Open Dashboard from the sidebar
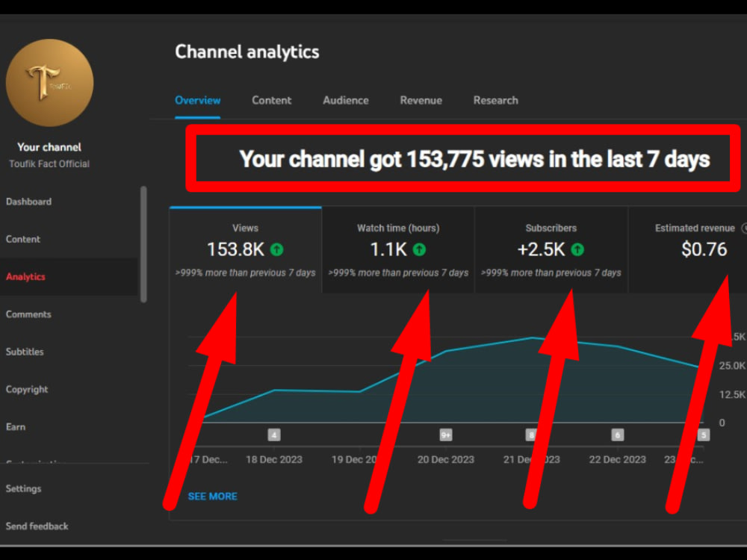Screen dimensions: 747x560 28,202
